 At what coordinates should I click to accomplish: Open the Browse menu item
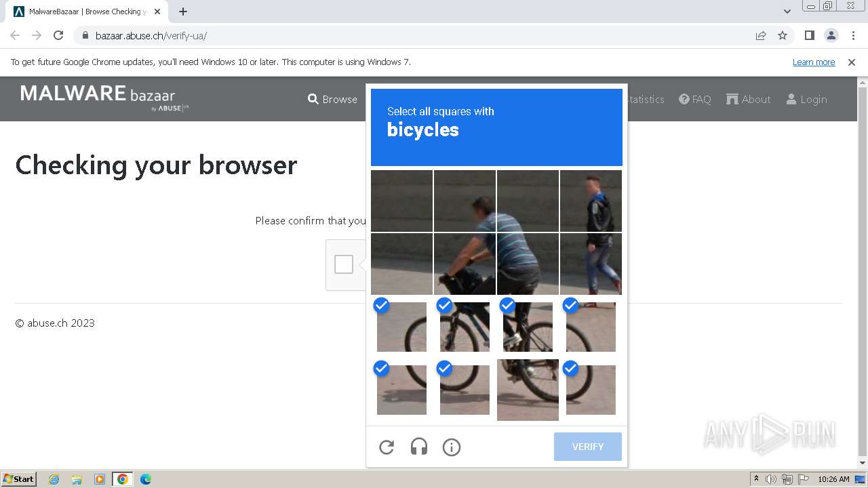click(332, 99)
